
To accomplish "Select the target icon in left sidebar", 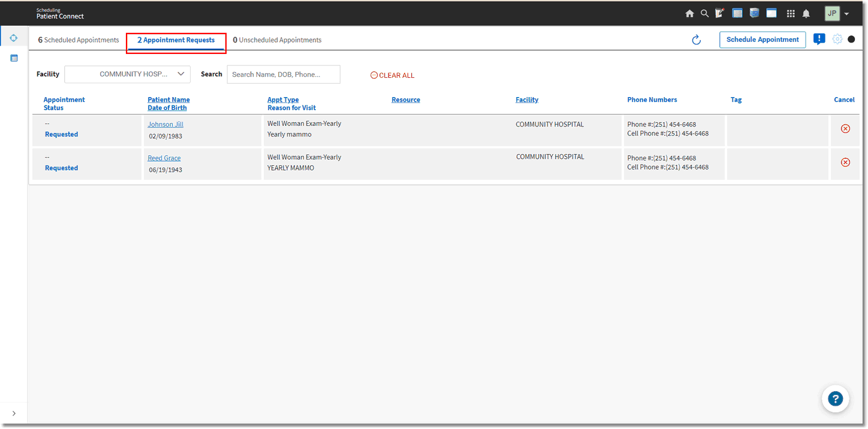I will tap(14, 38).
